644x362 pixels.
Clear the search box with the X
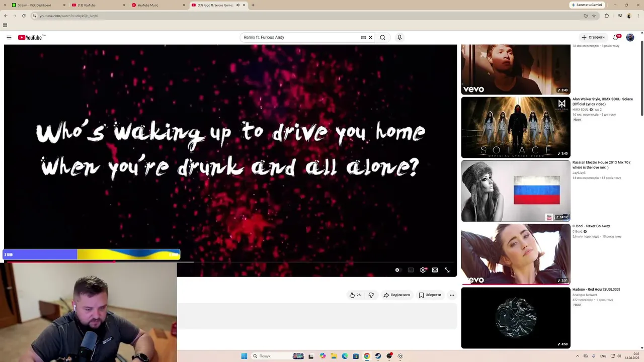pos(370,37)
